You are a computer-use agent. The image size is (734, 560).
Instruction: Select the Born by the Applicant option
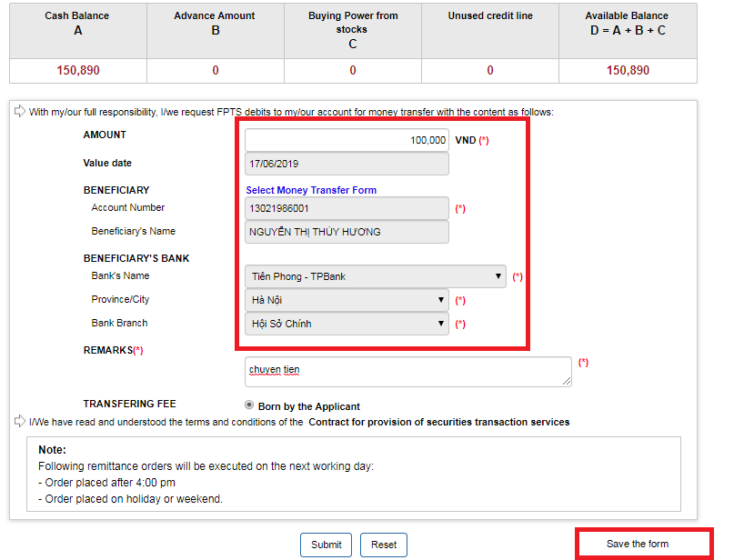tap(249, 405)
